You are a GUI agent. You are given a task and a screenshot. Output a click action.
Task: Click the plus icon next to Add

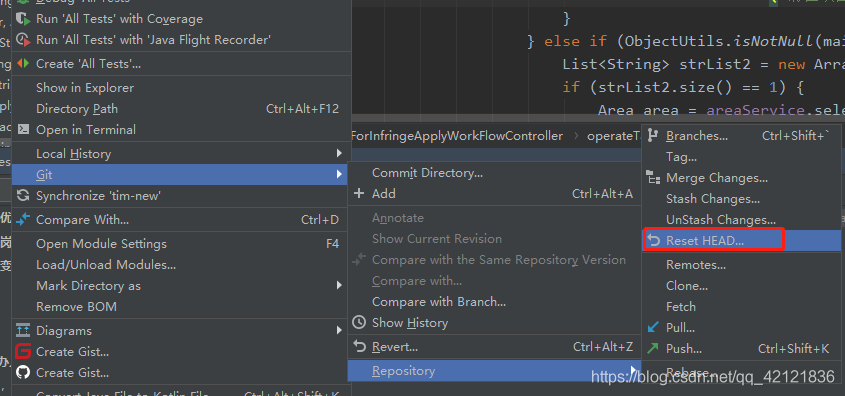pos(359,193)
